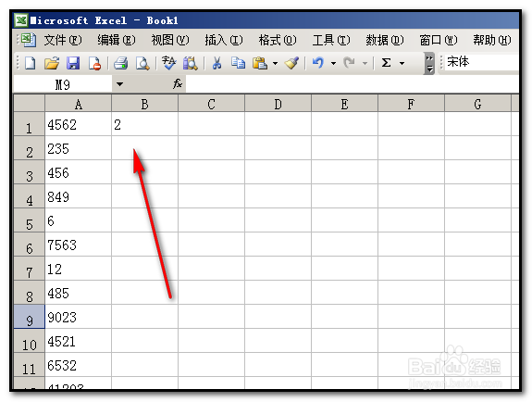Open the 格式(O) menu

pyautogui.click(x=278, y=40)
